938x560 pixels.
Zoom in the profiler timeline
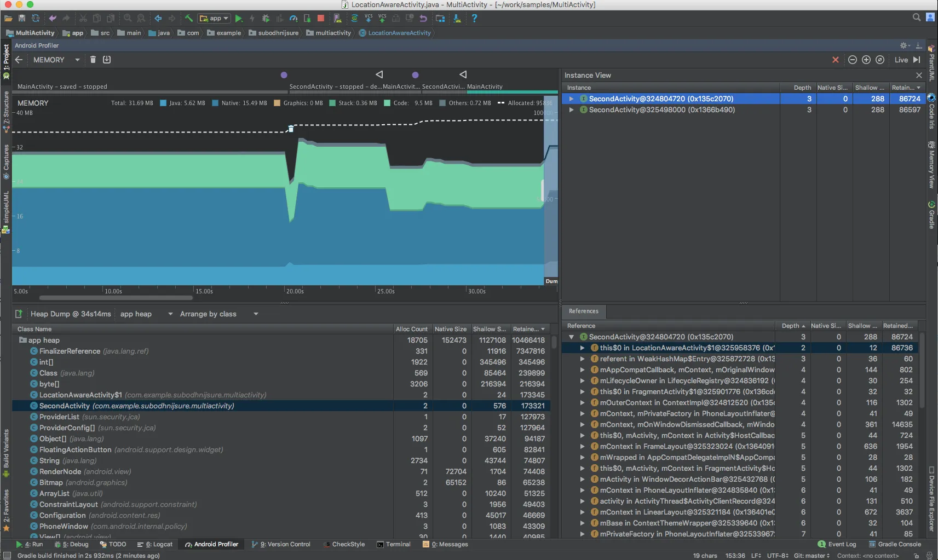(x=866, y=60)
